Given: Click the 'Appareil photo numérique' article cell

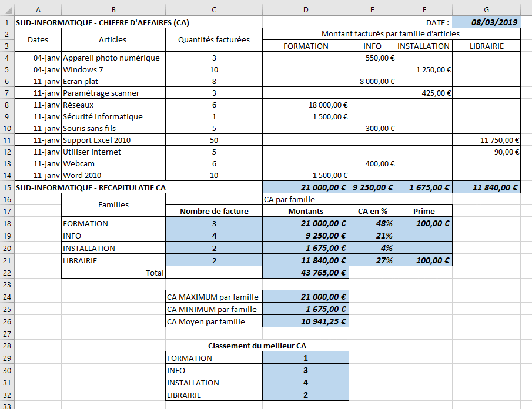Looking at the screenshot, I should (x=113, y=58).
